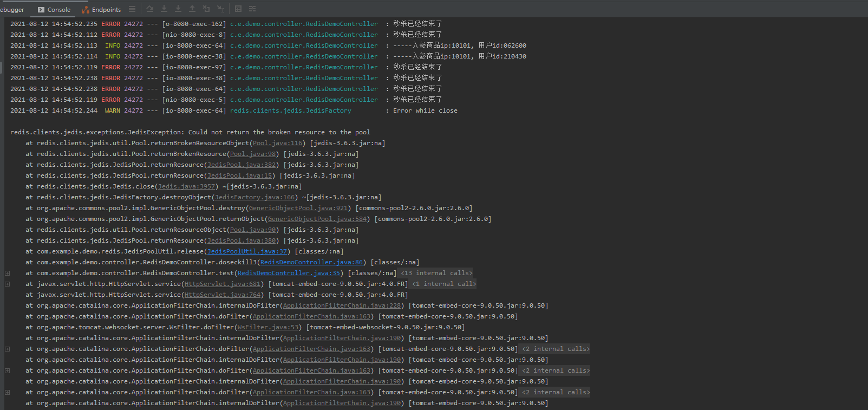868x410 pixels.
Task: Click the Step Over debugger icon
Action: tap(150, 9)
